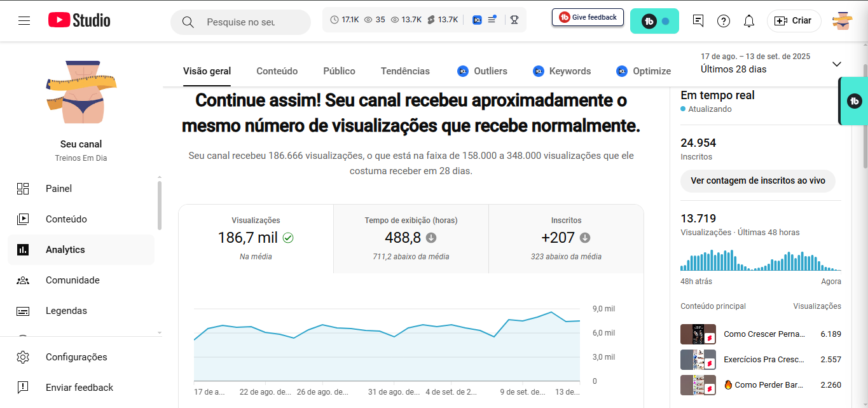Viewport: 868px width, 408px height.
Task: Click the vidIQ list icon with blue dot
Action: click(x=492, y=20)
